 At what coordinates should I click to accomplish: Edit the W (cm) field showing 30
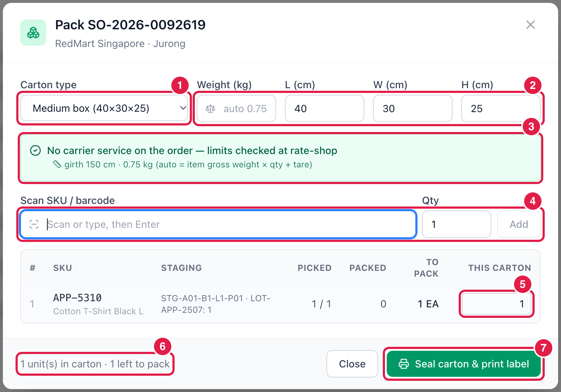(413, 108)
